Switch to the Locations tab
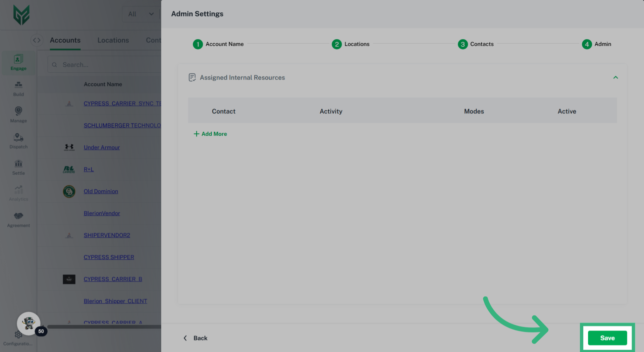The image size is (644, 352). (x=113, y=40)
